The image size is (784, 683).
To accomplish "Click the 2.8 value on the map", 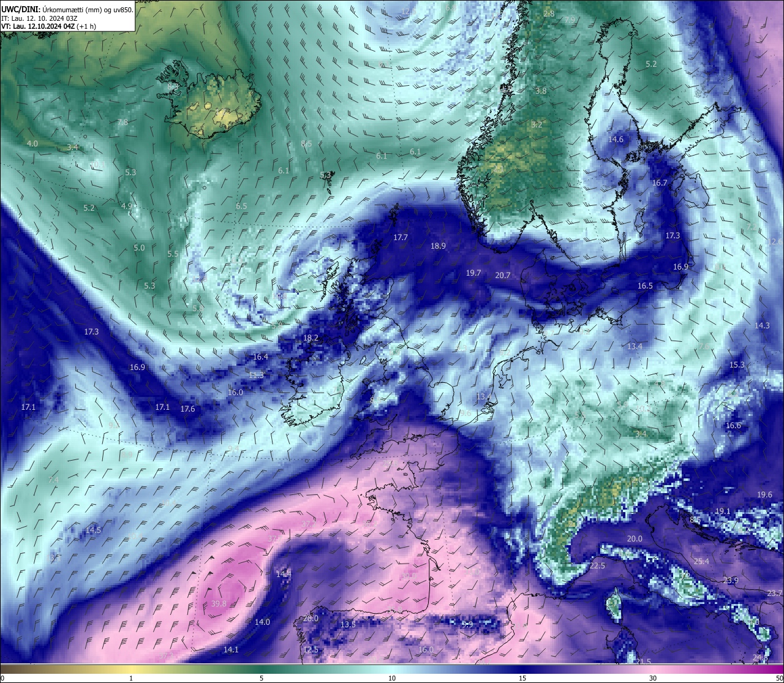I will (x=549, y=13).
